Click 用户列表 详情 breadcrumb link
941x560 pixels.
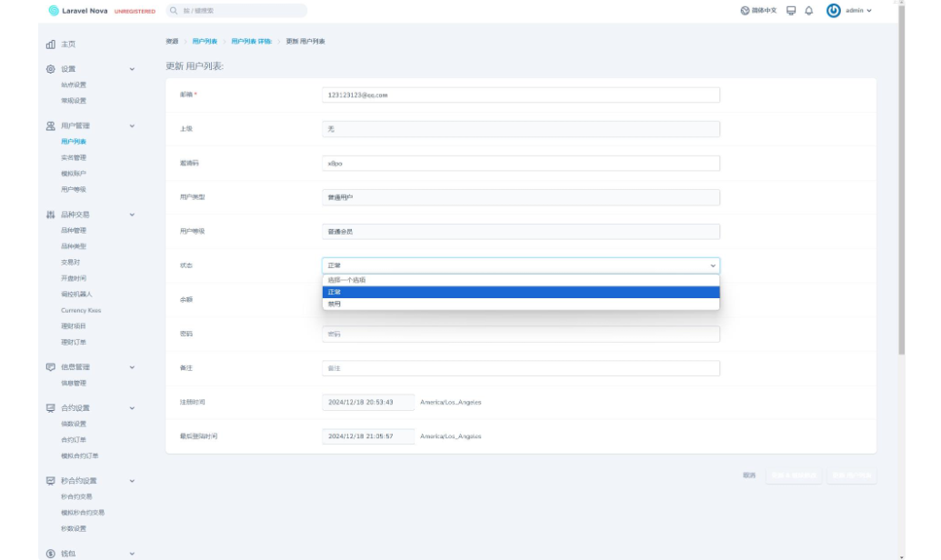click(x=251, y=42)
